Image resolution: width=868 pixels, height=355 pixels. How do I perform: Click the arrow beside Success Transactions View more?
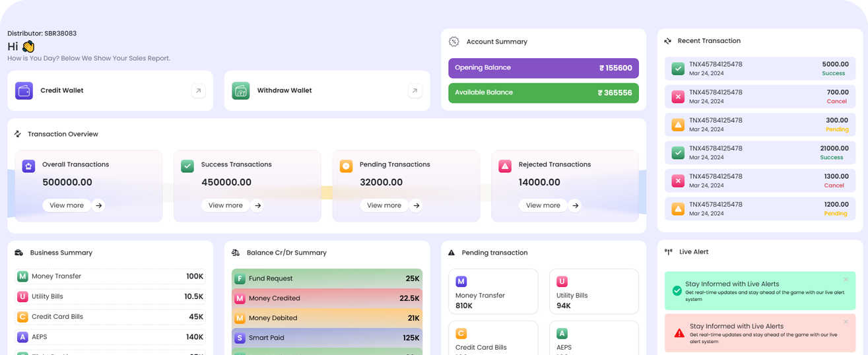click(x=258, y=206)
